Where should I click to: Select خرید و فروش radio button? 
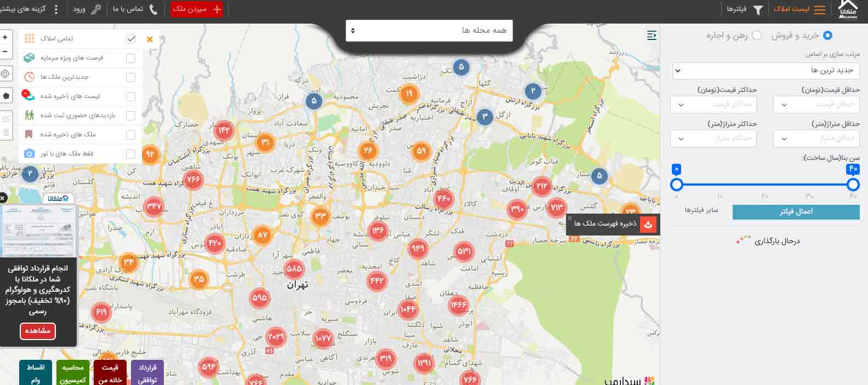[x=827, y=36]
